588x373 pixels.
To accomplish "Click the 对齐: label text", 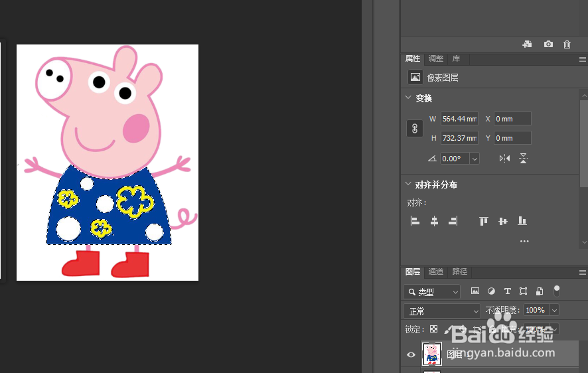I will (x=417, y=203).
